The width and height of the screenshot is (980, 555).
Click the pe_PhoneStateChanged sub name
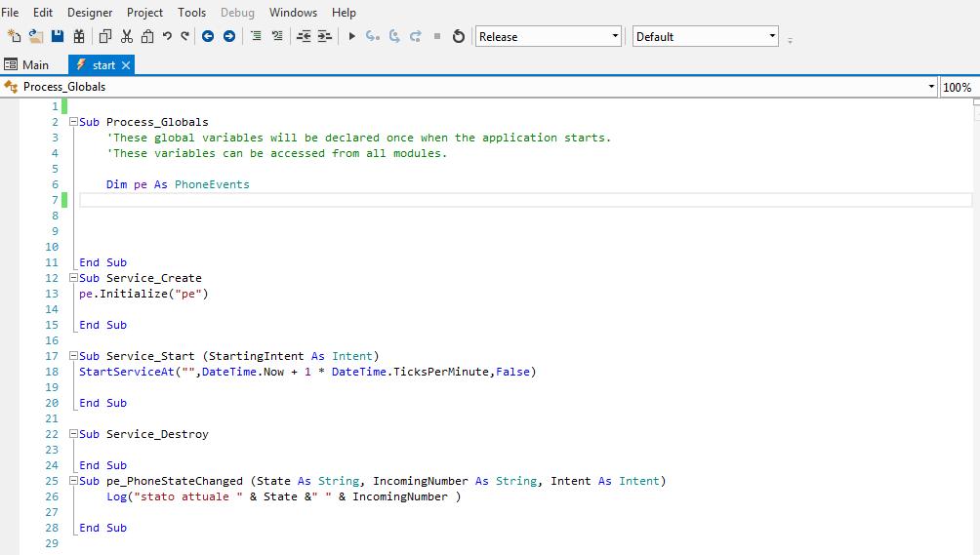pos(175,481)
